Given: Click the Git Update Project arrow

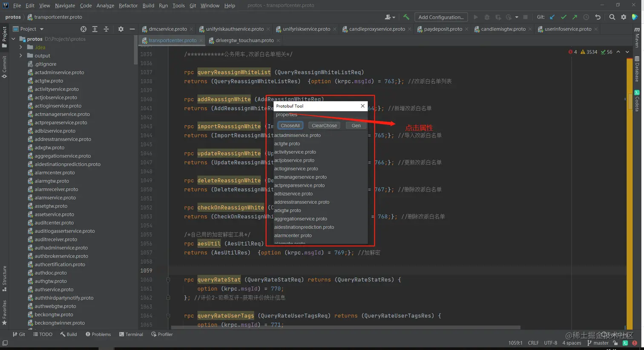Looking at the screenshot, I should coord(552,17).
